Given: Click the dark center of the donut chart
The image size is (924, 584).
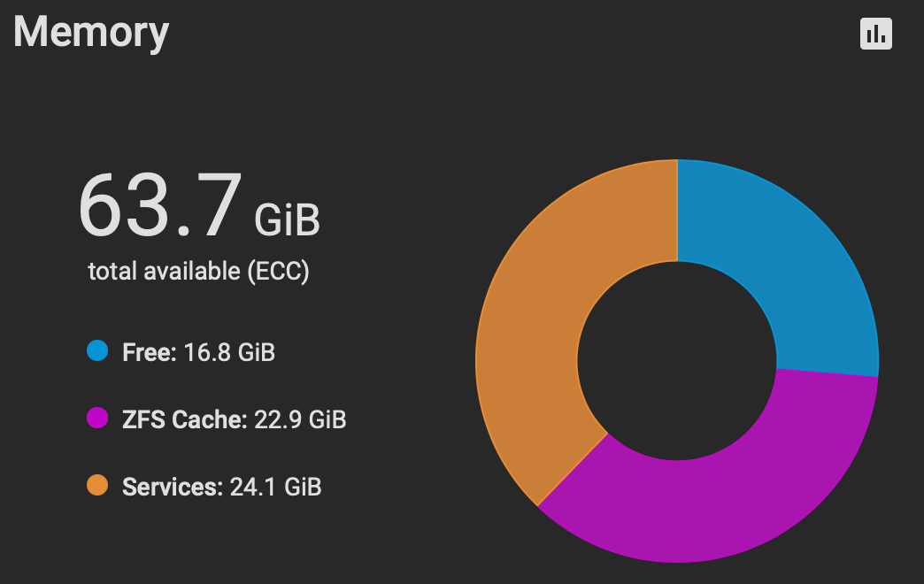Looking at the screenshot, I should tap(677, 361).
